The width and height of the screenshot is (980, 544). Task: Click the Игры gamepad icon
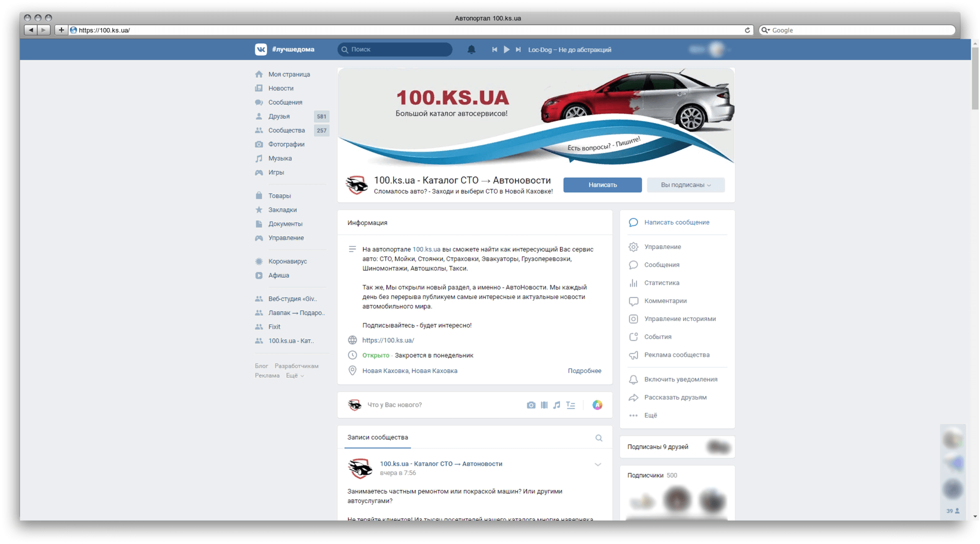[x=259, y=172]
